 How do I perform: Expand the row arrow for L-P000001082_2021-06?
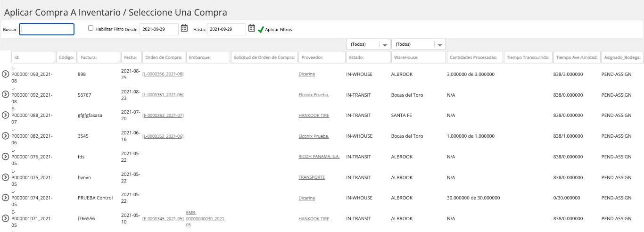click(x=6, y=136)
